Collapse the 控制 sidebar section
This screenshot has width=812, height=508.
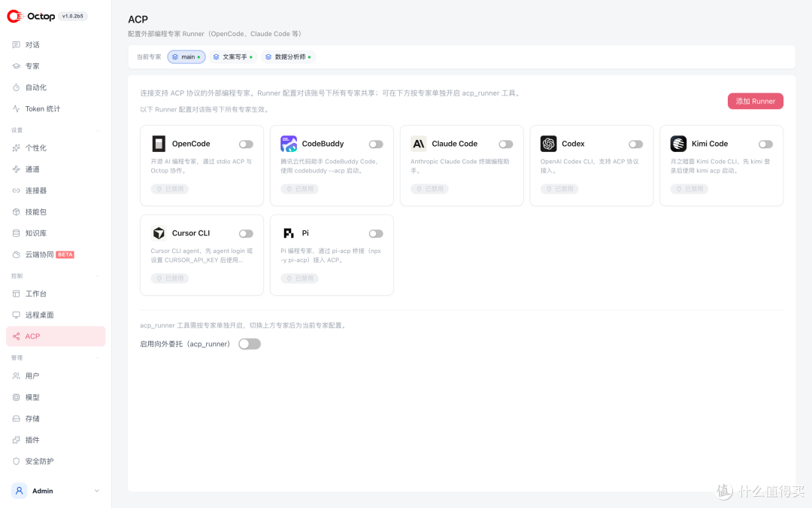coord(97,275)
